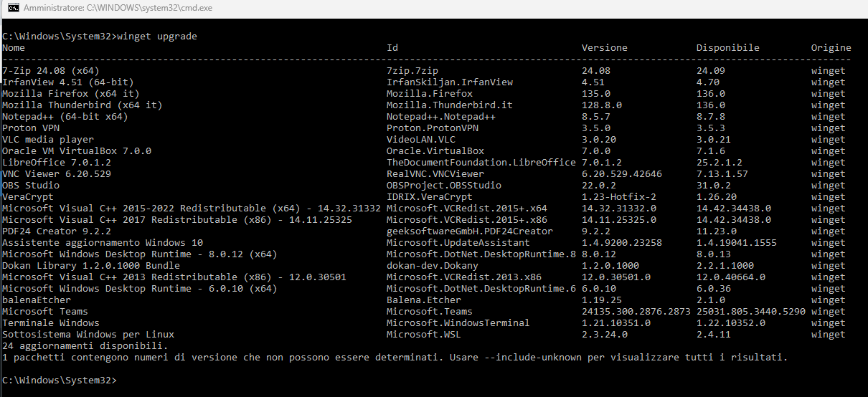Click the Disponibile column header
Image resolution: width=868 pixels, height=397 pixels.
pyautogui.click(x=727, y=48)
